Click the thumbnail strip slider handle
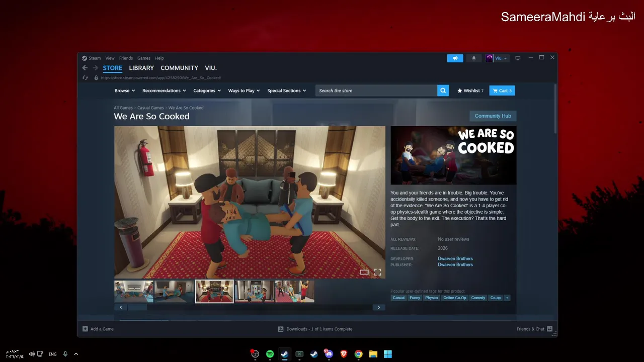The image size is (644, 362). [137, 307]
